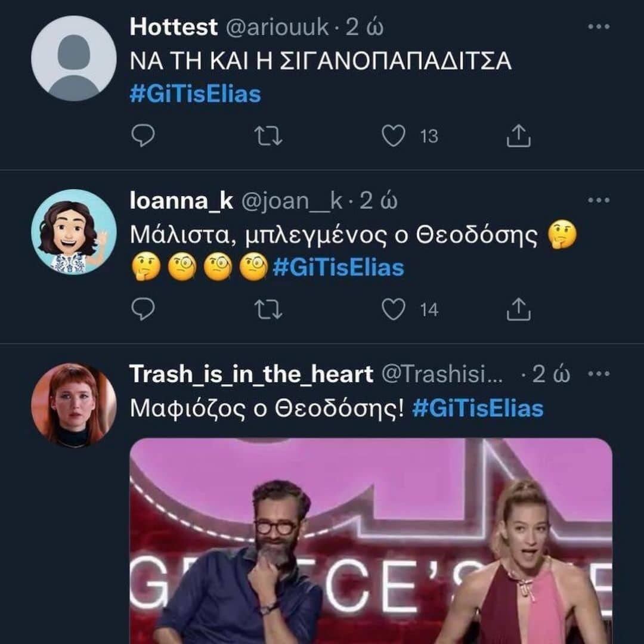This screenshot has height=644, width=644.
Task: Open the GIF image in the tweet
Action: [371, 540]
